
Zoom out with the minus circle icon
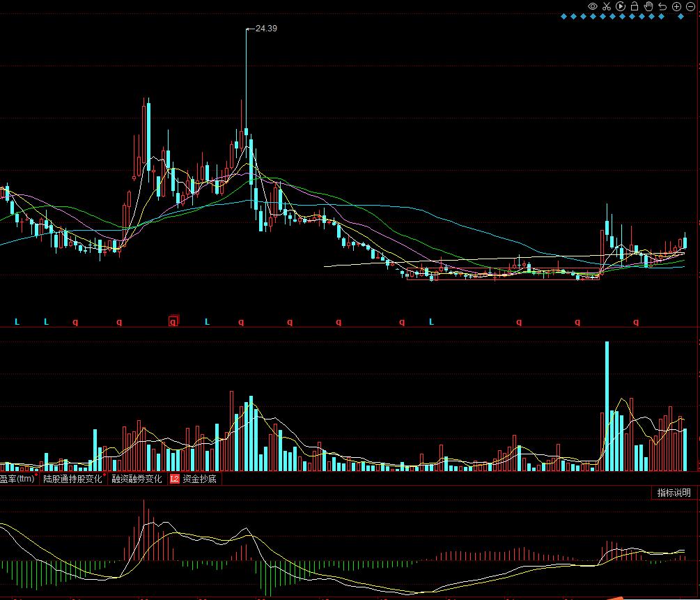[x=690, y=6]
